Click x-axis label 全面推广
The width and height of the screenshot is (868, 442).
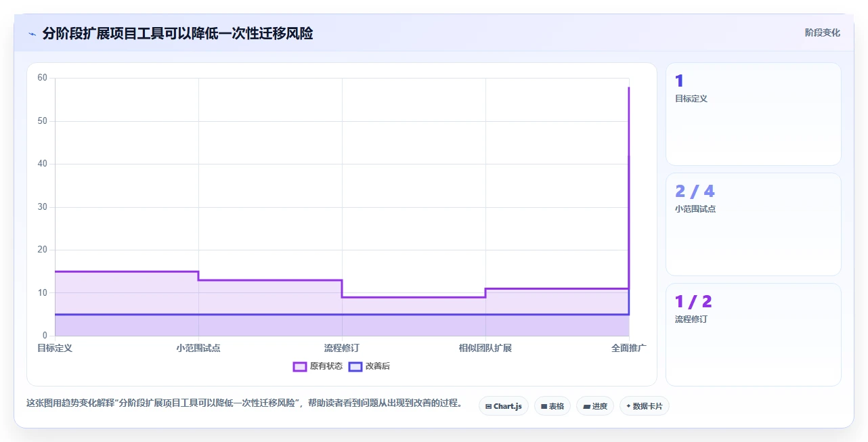tap(629, 348)
